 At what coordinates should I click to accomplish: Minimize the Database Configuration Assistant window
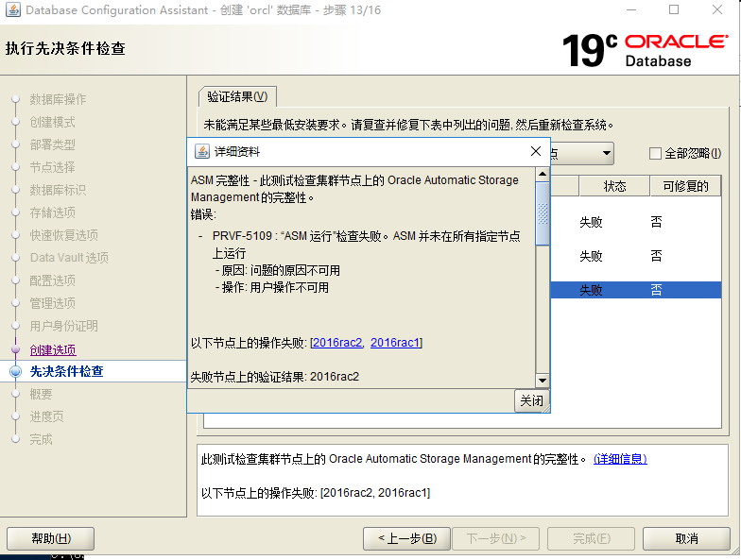point(630,10)
